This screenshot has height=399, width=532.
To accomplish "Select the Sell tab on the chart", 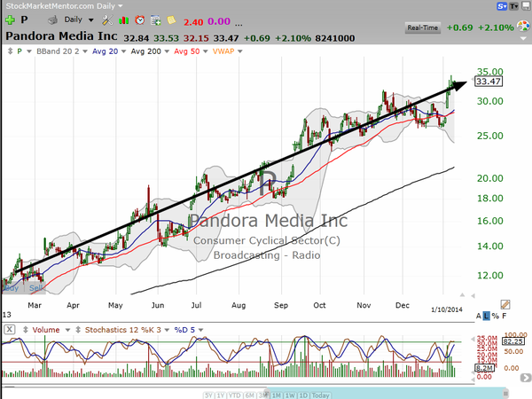I will [x=35, y=288].
